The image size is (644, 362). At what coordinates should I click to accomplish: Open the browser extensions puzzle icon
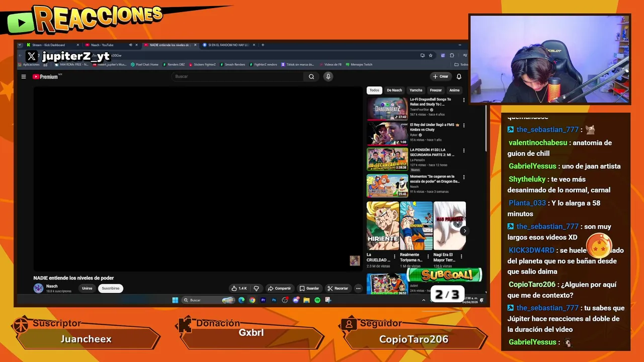[452, 55]
